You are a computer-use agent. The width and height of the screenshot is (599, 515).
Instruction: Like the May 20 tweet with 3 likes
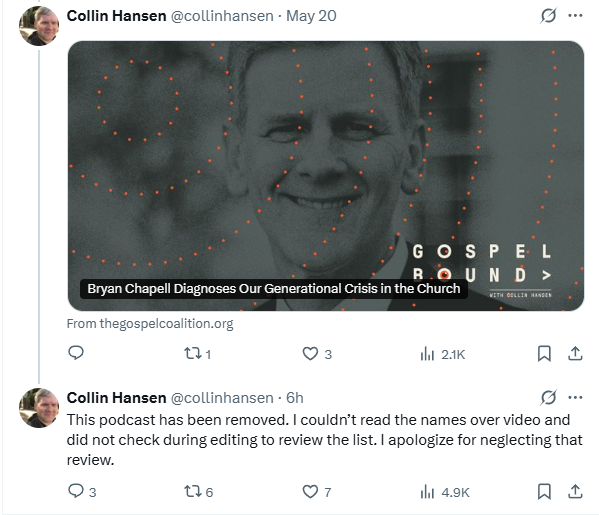(x=317, y=354)
